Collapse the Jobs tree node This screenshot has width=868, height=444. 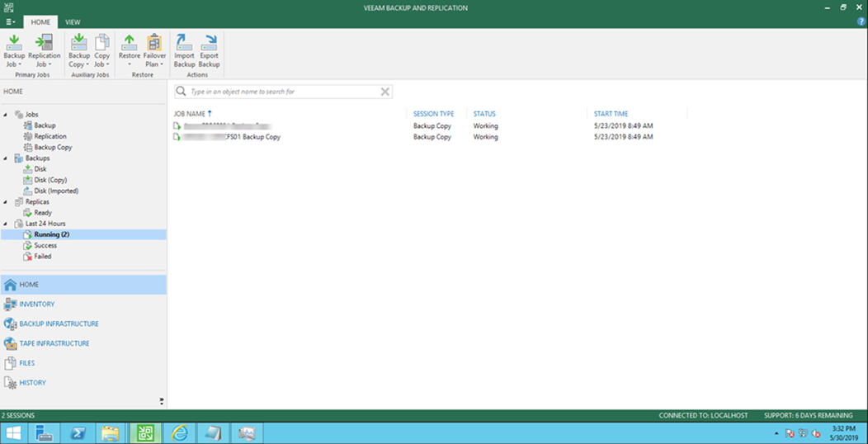pos(6,115)
